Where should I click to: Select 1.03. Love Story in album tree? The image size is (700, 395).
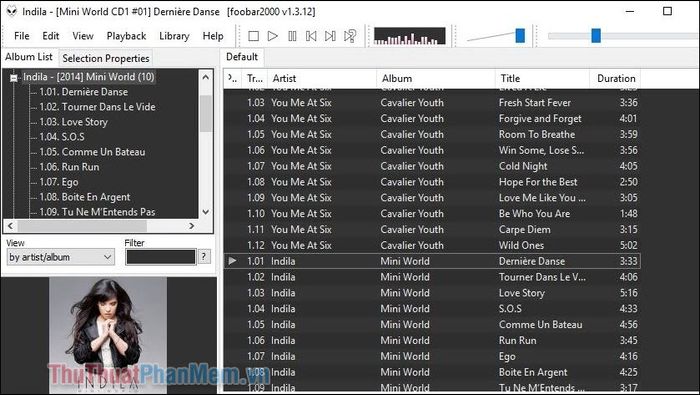(x=74, y=122)
